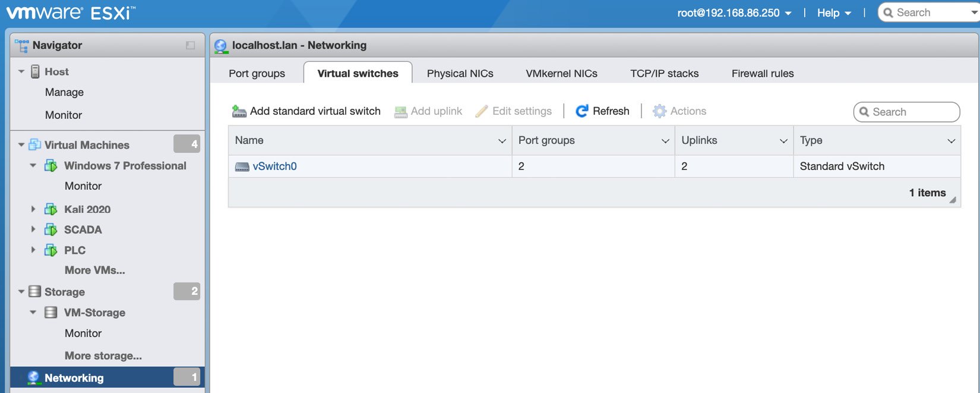The width and height of the screenshot is (980, 393).
Task: Click the SCADA VM icon
Action: [x=51, y=229]
